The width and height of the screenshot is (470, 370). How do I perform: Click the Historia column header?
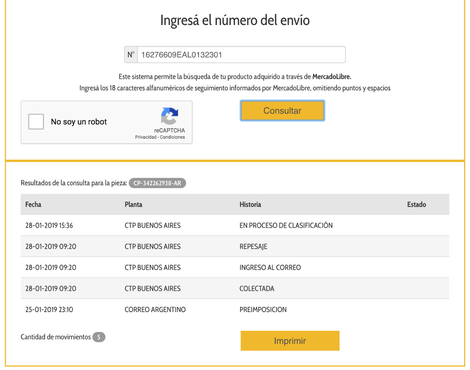coord(250,204)
